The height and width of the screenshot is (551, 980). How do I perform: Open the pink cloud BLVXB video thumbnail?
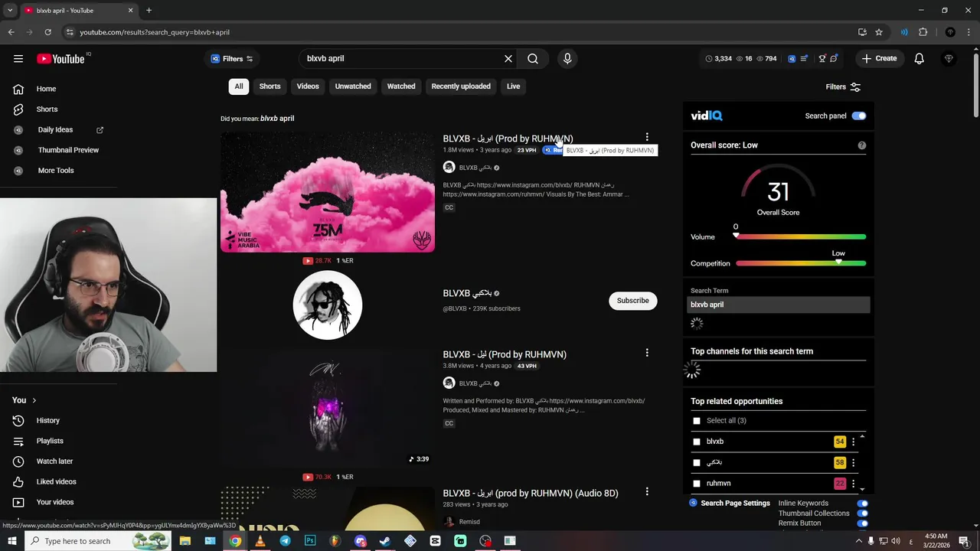(x=328, y=192)
